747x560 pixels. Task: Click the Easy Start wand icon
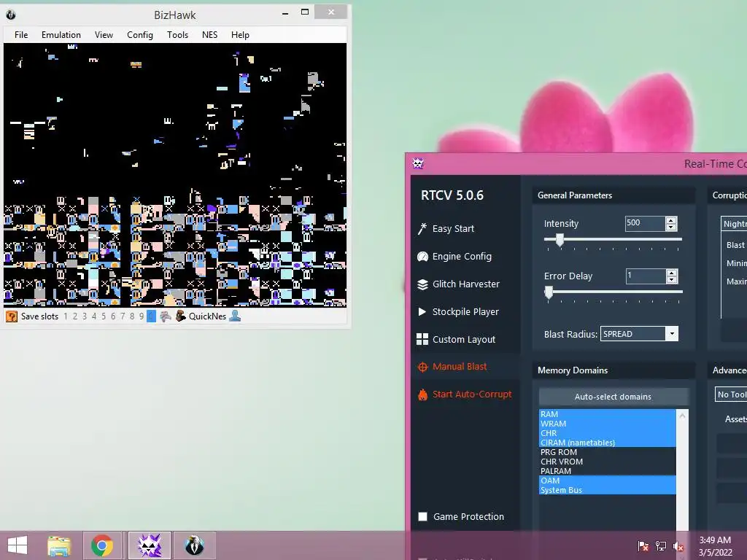(422, 228)
